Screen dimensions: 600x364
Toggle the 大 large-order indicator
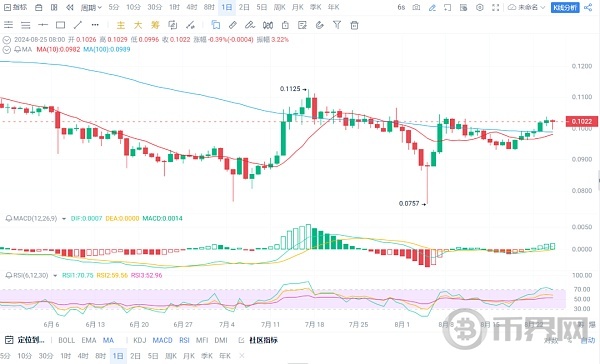(138, 25)
